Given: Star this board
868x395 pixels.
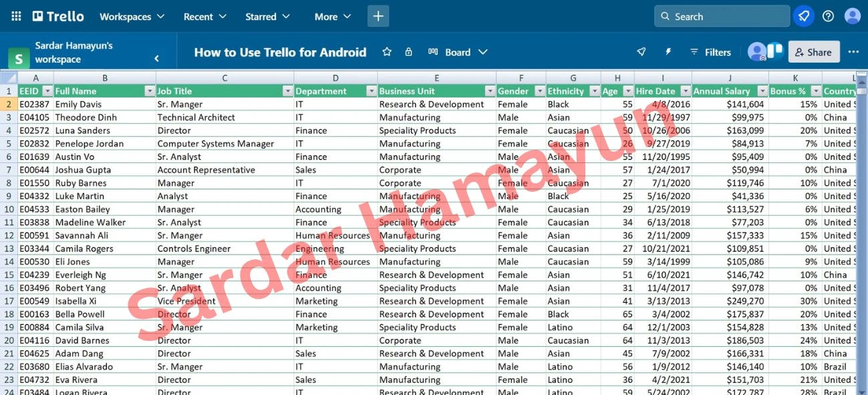Looking at the screenshot, I should [x=386, y=52].
